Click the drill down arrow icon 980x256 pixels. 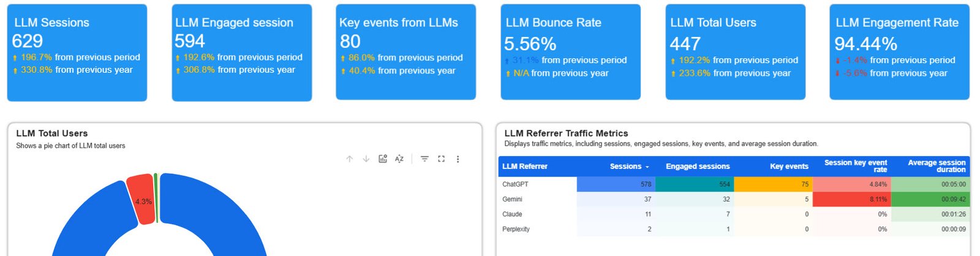coord(366,159)
